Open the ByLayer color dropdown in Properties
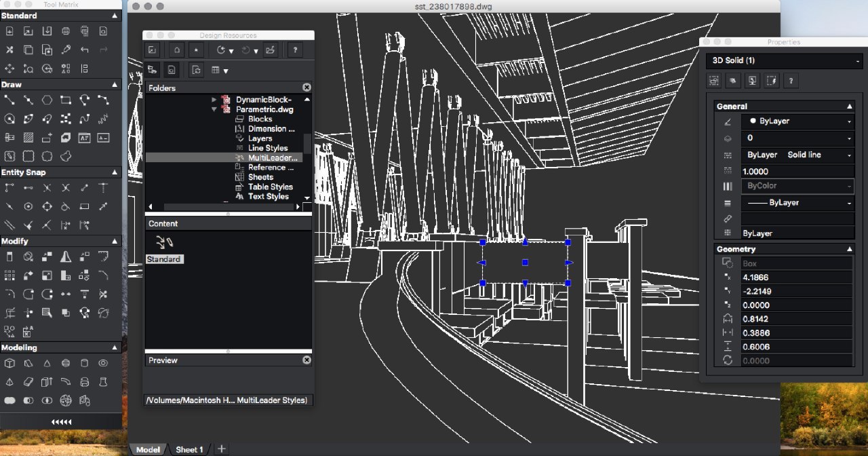Viewport: 868px width, 456px height. [x=797, y=121]
